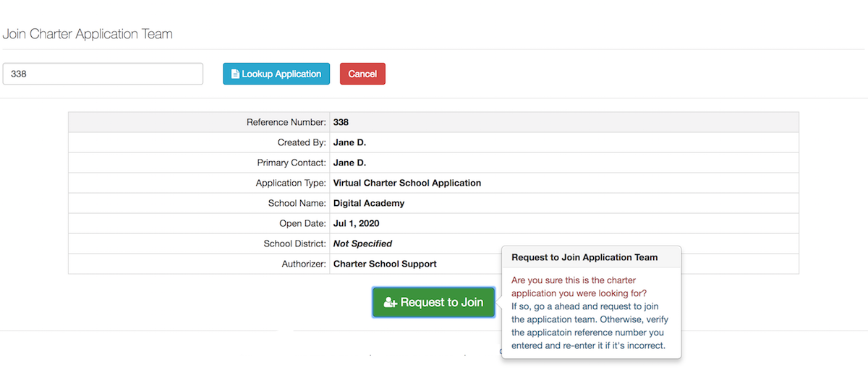Click the add-user icon on Request to Join
Screen dimensions: 868x380
(x=391, y=303)
